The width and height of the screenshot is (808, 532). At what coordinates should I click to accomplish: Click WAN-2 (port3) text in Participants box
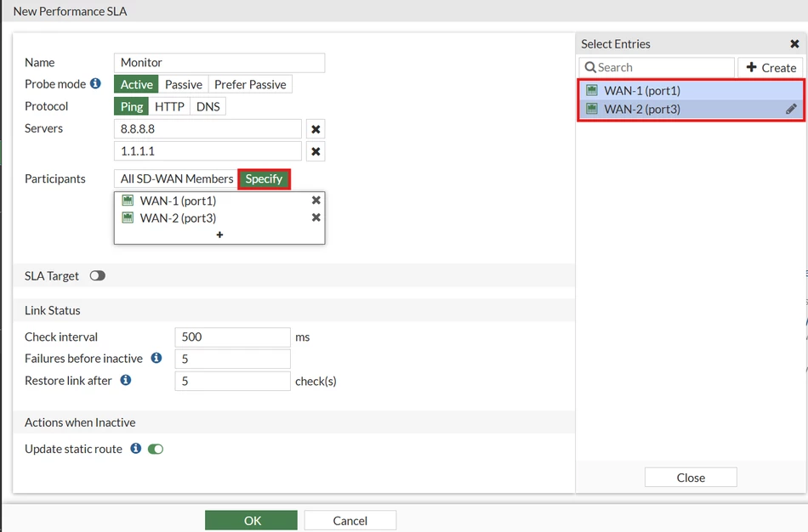[x=178, y=218]
